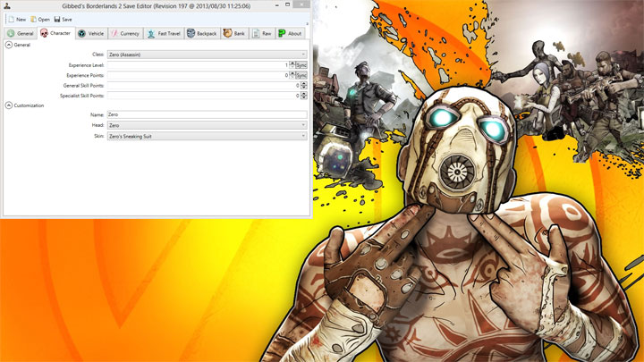Switch to the General tab
Image resolution: width=644 pixels, height=362 pixels.
coord(21,33)
